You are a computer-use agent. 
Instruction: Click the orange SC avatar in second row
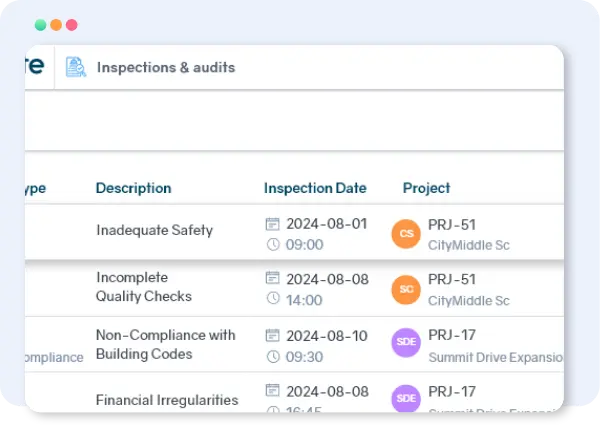[406, 289]
